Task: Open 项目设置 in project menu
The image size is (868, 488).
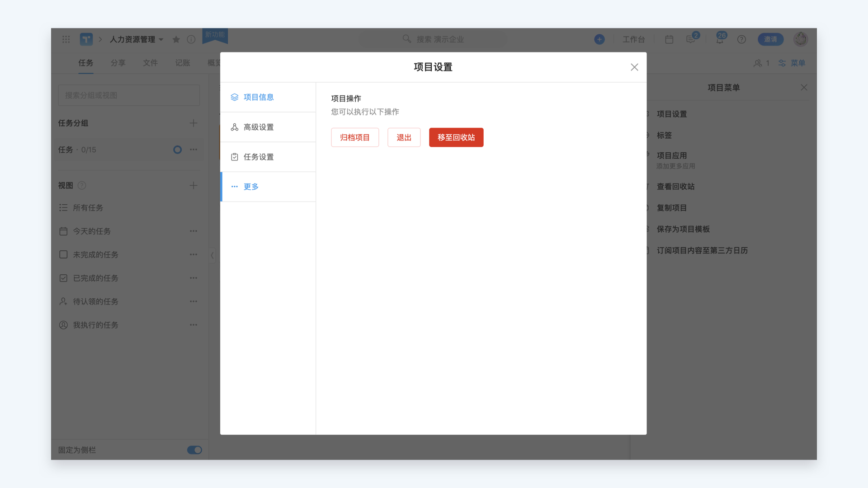Action: [x=671, y=114]
